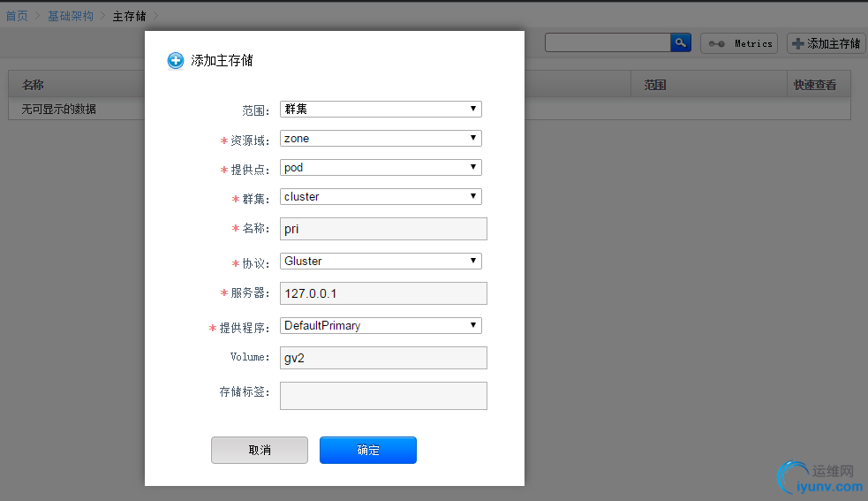Open the 提供程序 dropdown showing DefaultPrimary
This screenshot has width=868, height=501.
381,325
